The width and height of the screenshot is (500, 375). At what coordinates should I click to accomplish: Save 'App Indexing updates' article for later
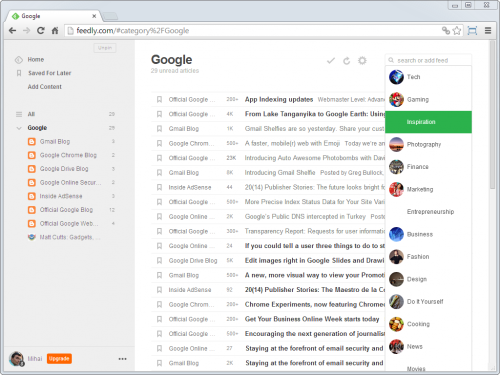pos(159,99)
